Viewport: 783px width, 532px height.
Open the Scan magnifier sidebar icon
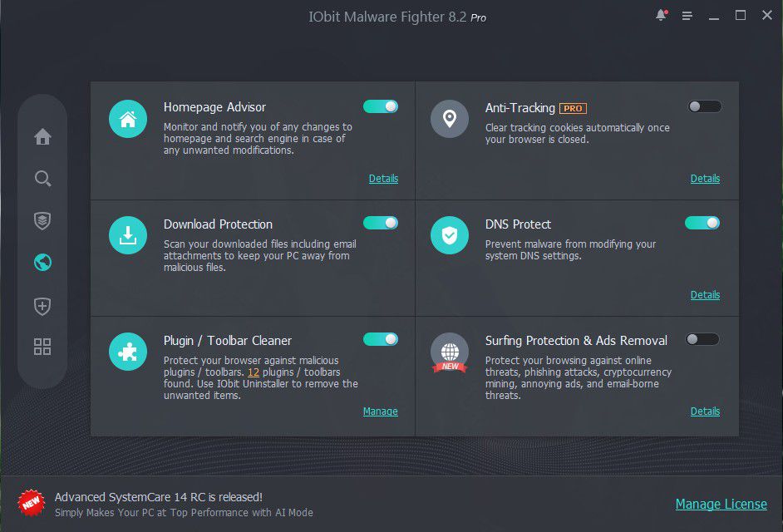point(42,179)
